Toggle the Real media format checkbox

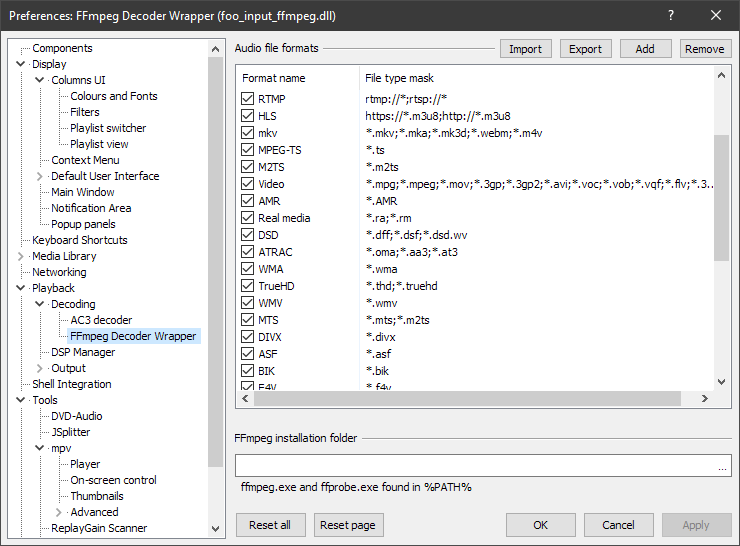coord(248,218)
